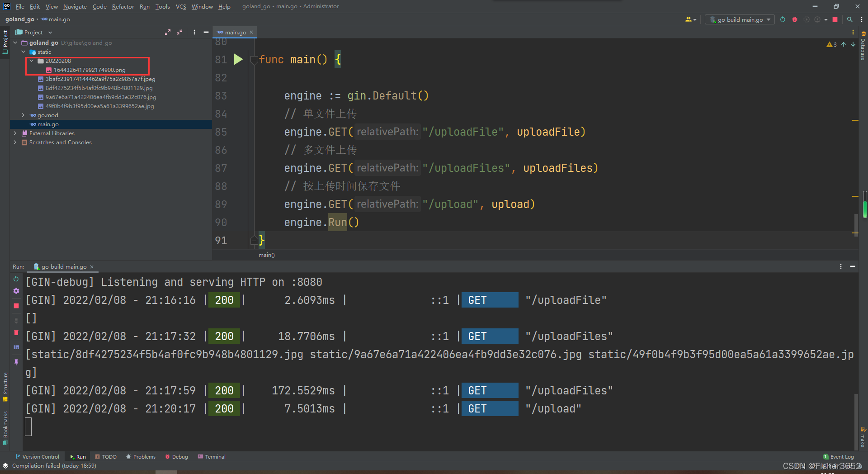The image size is (868, 474).
Task: Open the Refactor menu
Action: 123,6
